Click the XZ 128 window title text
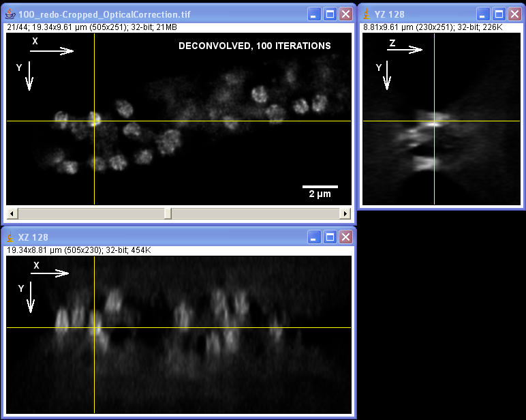Viewport: 526px width, 420px height. point(33,237)
